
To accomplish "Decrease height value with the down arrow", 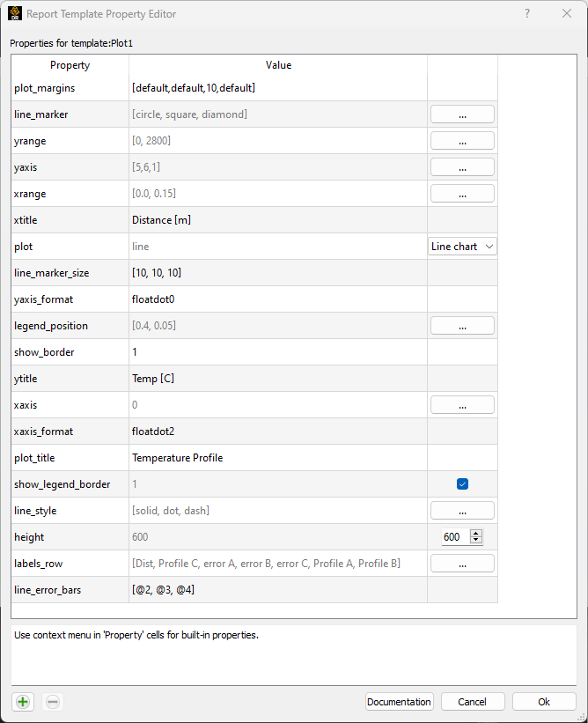I will point(476,541).
